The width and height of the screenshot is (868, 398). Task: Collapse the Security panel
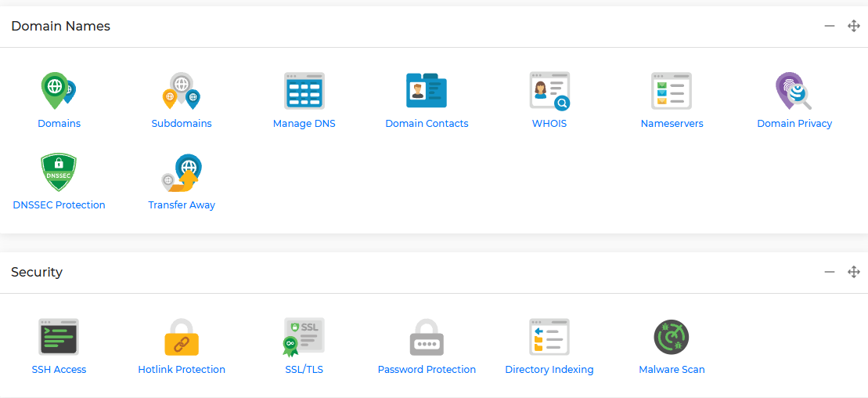pos(829,272)
